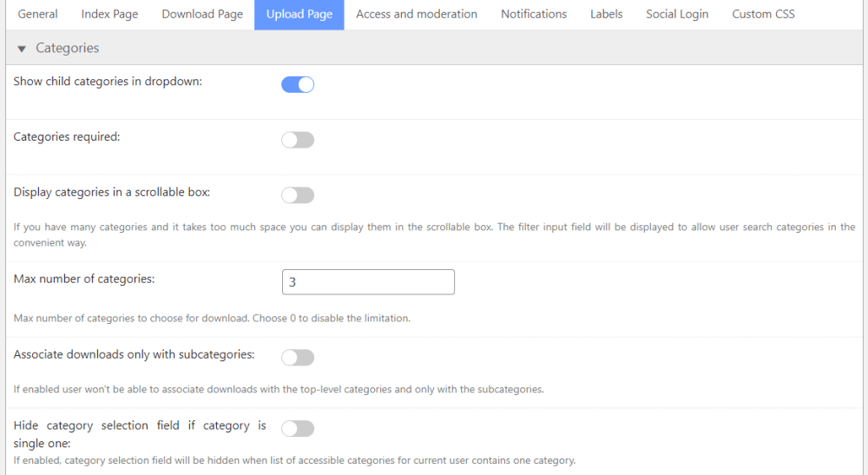Turn on Display categories in scrollable box
The width and height of the screenshot is (868, 475).
coord(298,195)
